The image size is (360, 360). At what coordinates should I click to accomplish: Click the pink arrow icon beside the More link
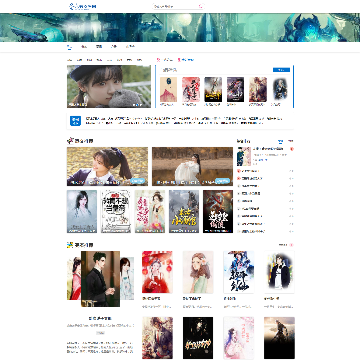tap(292, 245)
